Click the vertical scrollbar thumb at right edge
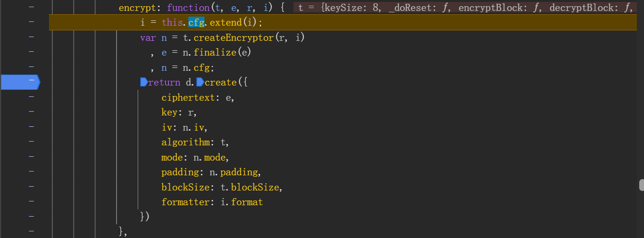Viewport: 644px width, 238px height. point(641,185)
